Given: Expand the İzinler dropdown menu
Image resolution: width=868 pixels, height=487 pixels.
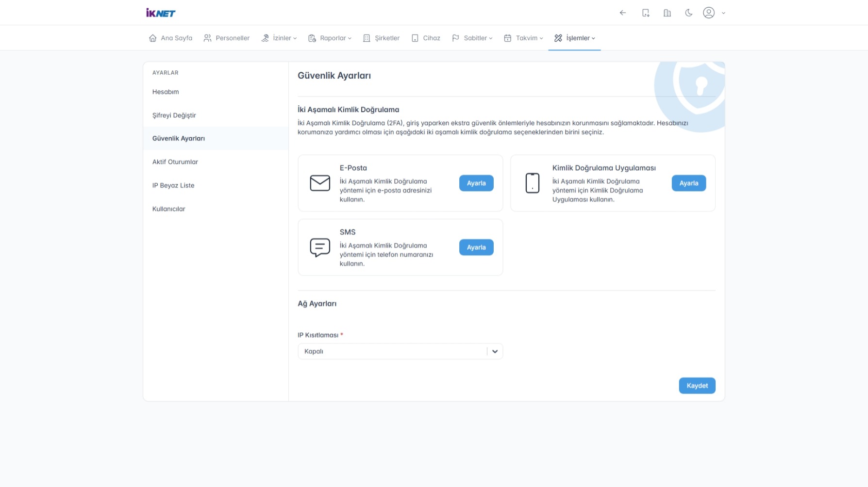Looking at the screenshot, I should [279, 38].
